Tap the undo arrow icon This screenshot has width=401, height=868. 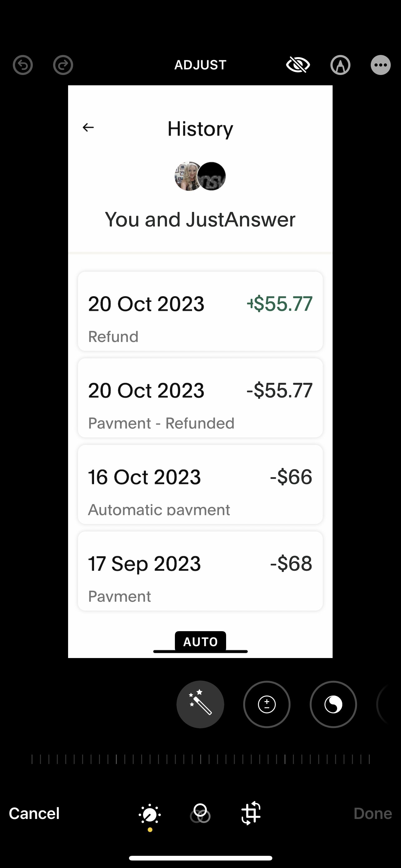pos(23,65)
